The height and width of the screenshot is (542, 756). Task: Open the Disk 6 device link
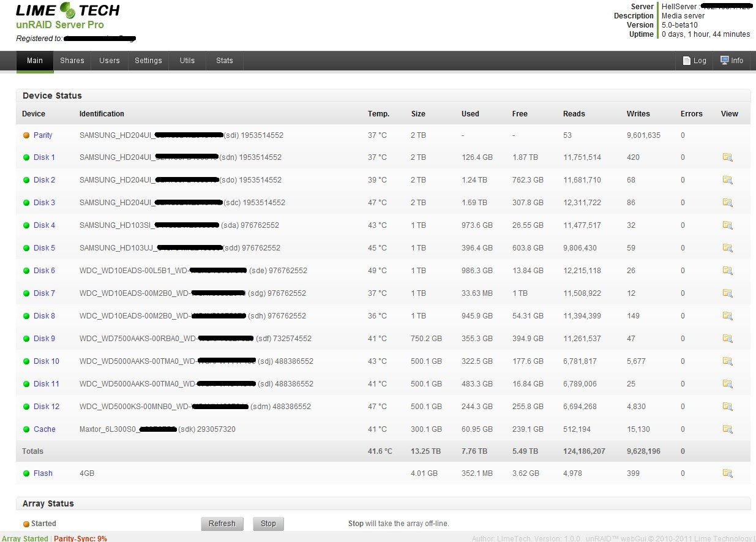click(44, 271)
